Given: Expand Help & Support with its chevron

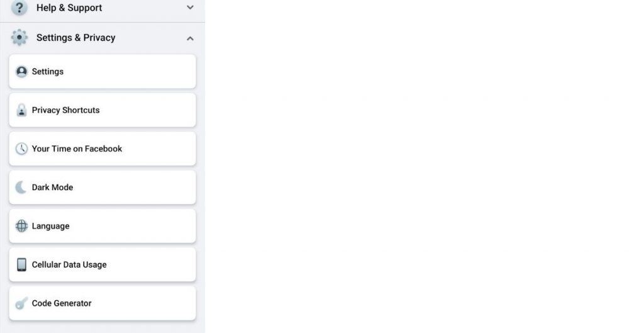Looking at the screenshot, I should pyautogui.click(x=190, y=8).
